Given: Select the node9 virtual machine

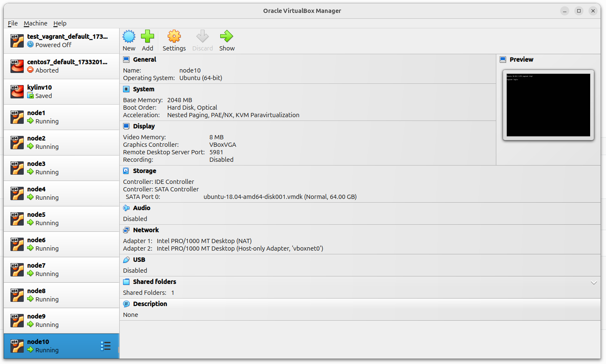Looking at the screenshot, I should tap(61, 321).
